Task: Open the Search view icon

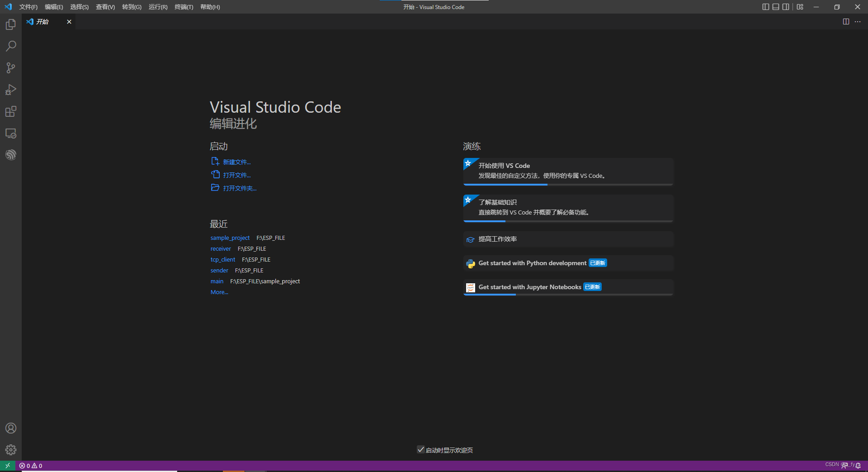Action: pyautogui.click(x=11, y=46)
